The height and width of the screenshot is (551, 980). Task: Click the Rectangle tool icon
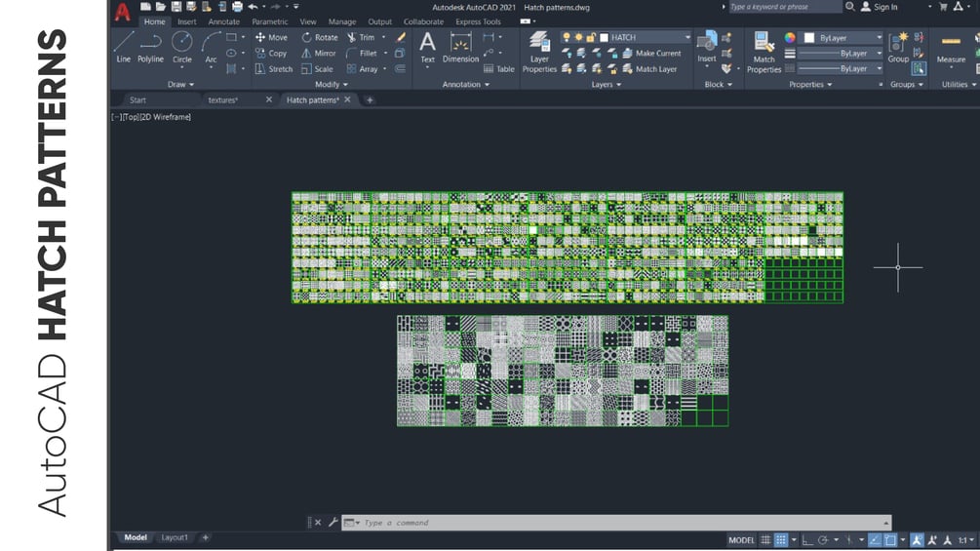coord(231,37)
